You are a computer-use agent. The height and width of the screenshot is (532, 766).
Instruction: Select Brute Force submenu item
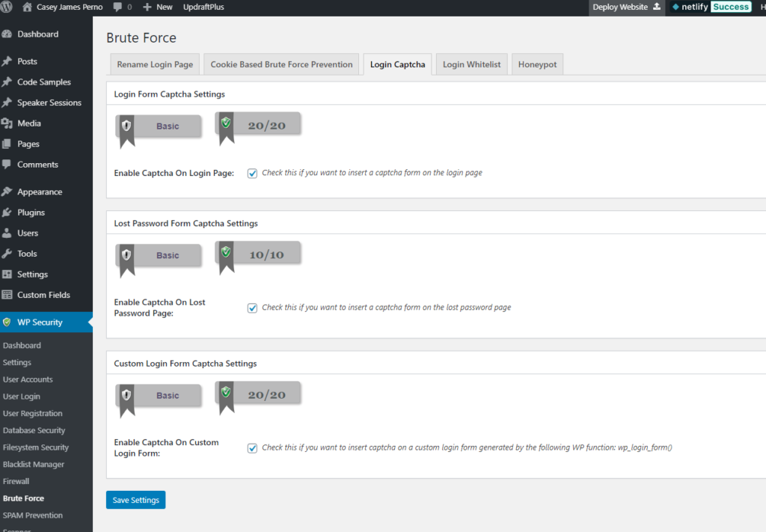[23, 498]
